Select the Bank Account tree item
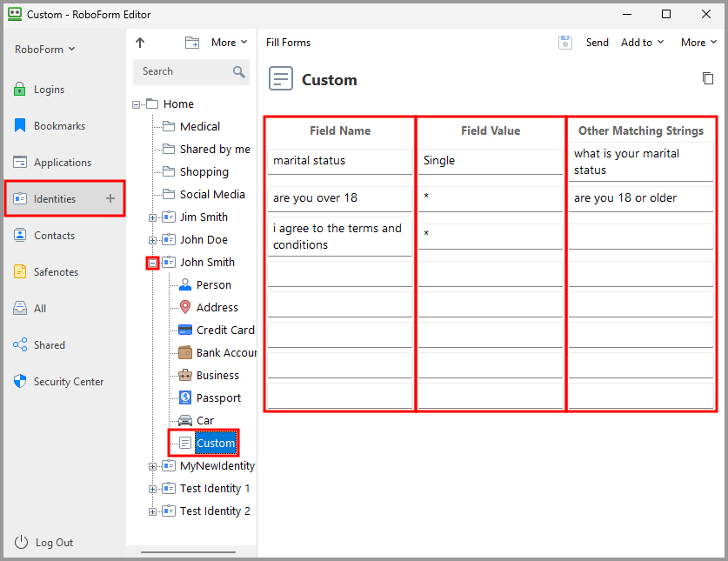 (x=217, y=353)
